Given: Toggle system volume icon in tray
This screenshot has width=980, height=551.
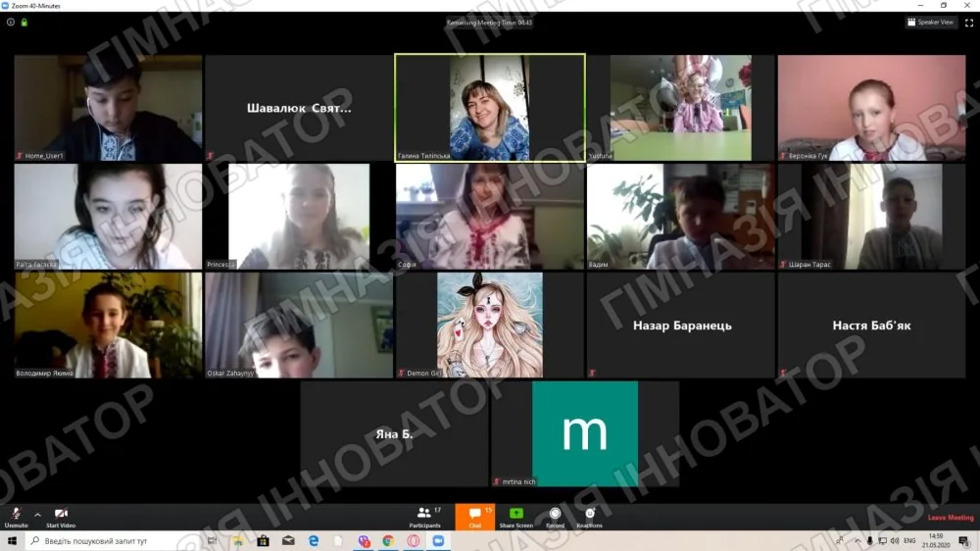Looking at the screenshot, I should click(895, 541).
